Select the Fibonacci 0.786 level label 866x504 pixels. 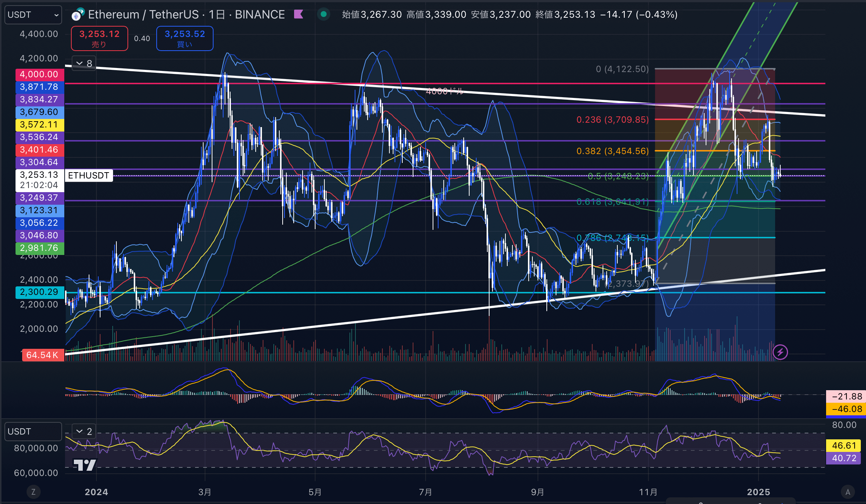tap(613, 238)
